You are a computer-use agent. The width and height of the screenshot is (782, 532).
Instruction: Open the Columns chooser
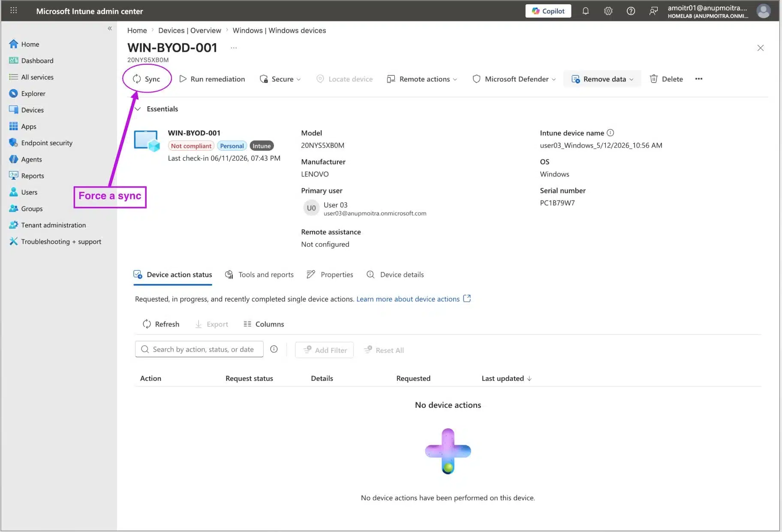point(264,324)
